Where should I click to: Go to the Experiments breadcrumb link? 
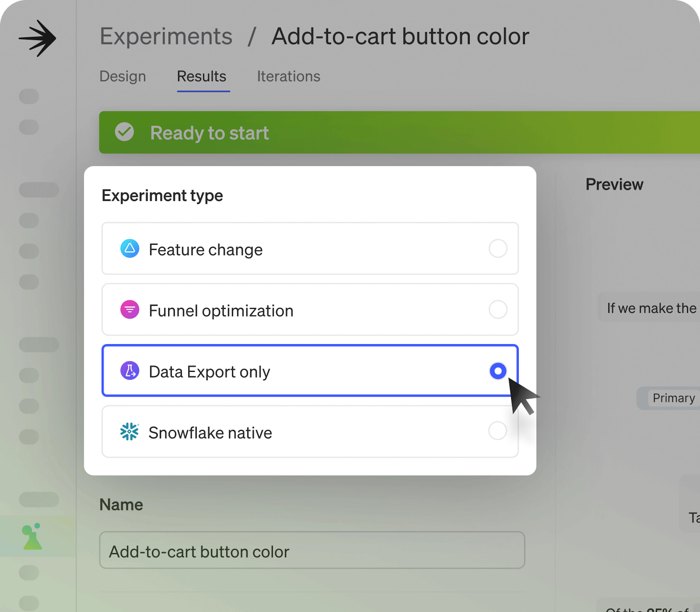[166, 36]
